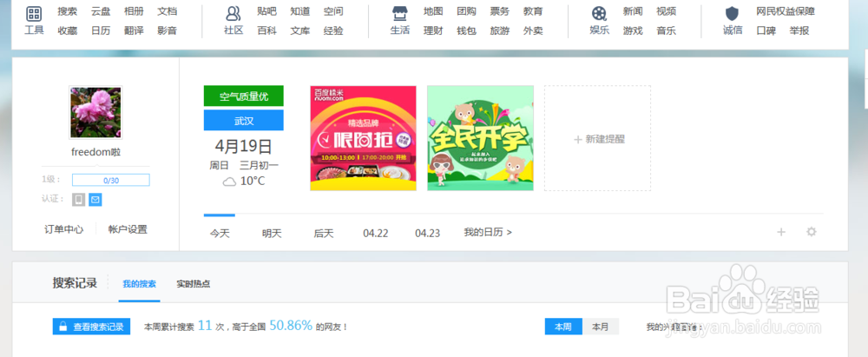The height and width of the screenshot is (357, 868).
Task: Open the 视频 link
Action: tap(666, 11)
